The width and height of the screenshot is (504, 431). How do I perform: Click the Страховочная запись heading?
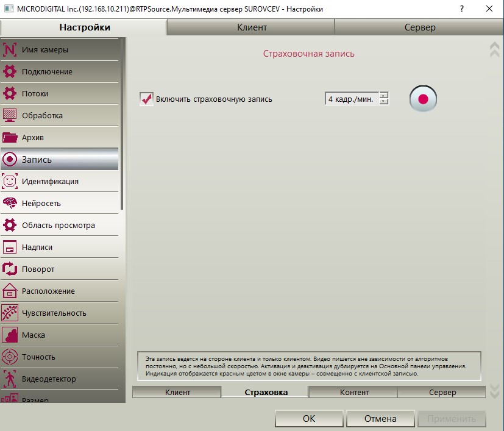[308, 54]
